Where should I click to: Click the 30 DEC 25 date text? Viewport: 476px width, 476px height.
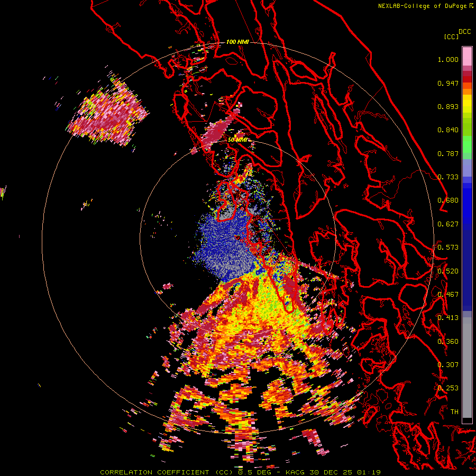[x=331, y=472]
